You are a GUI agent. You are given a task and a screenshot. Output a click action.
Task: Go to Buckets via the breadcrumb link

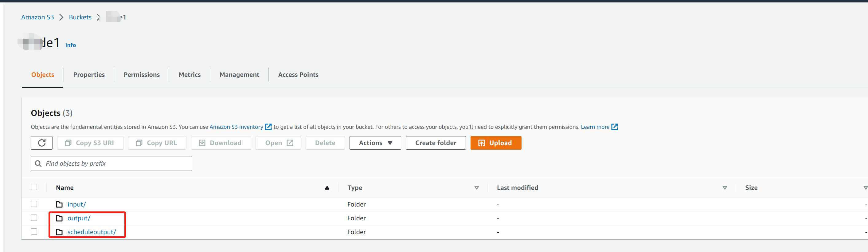pos(80,17)
